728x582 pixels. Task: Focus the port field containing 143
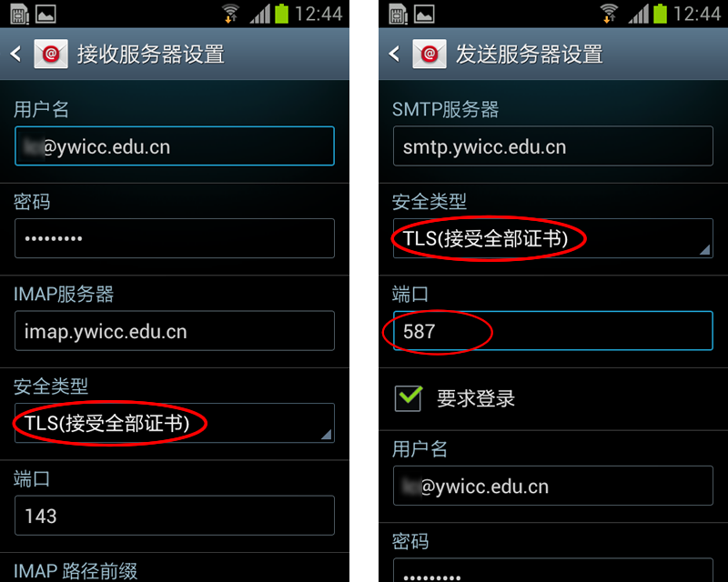[175, 516]
